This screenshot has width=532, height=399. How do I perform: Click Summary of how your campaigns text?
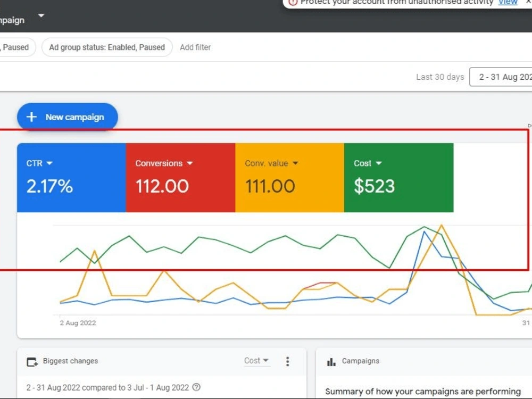423,392
